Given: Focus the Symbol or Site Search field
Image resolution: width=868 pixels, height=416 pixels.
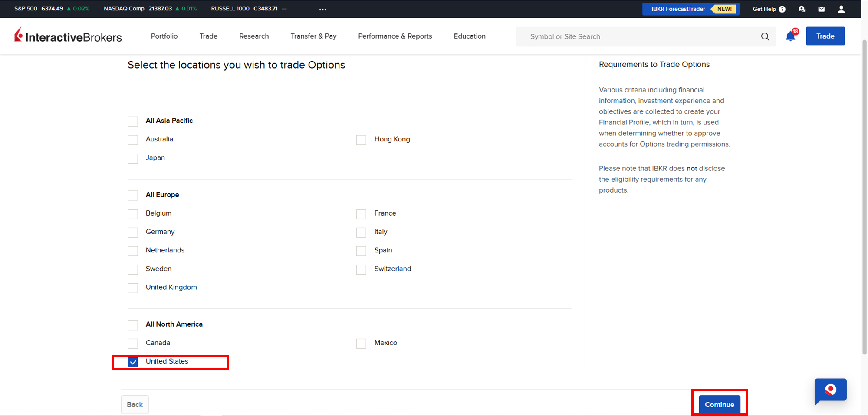Looking at the screenshot, I should 638,37.
